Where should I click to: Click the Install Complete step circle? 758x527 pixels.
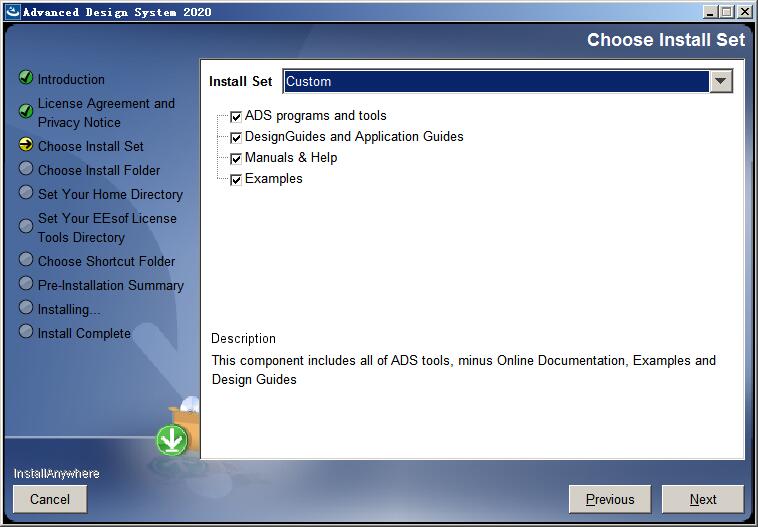tap(26, 331)
